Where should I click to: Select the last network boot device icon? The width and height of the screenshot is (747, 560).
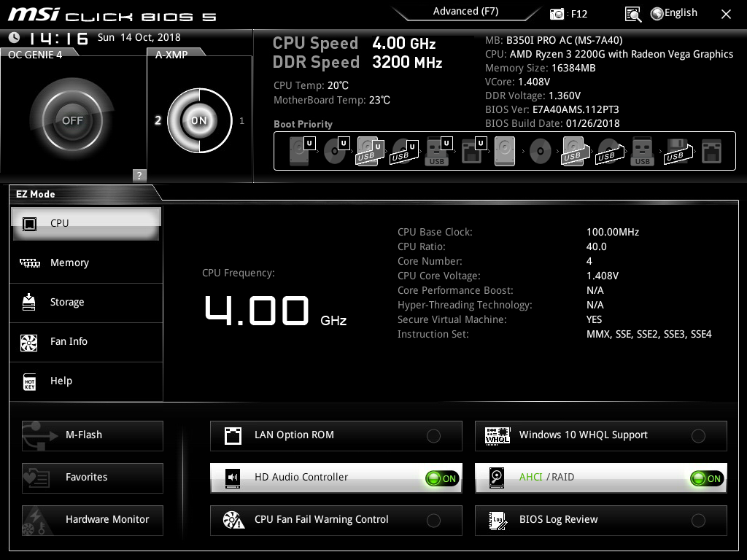(711, 151)
